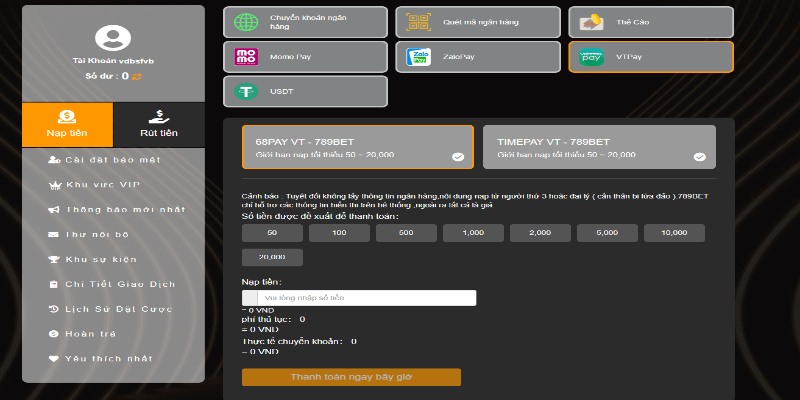This screenshot has width=800, height=400.
Task: Click the Thẻ Cào card icon
Action: (591, 22)
